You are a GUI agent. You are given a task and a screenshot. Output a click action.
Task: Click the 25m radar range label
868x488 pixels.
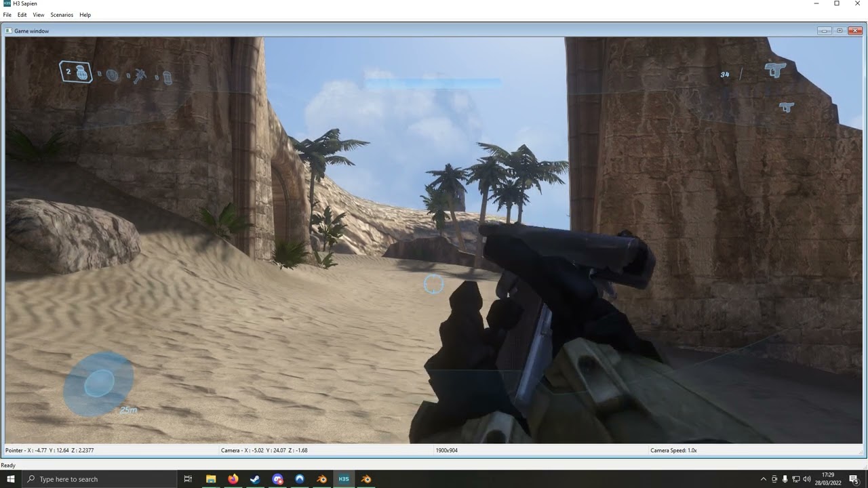(x=128, y=410)
